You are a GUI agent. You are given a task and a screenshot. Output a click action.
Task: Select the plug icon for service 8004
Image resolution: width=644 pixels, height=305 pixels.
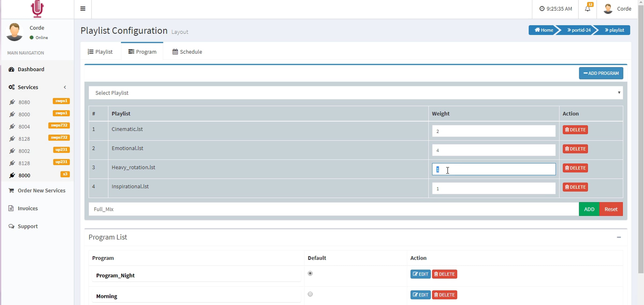[12, 127]
